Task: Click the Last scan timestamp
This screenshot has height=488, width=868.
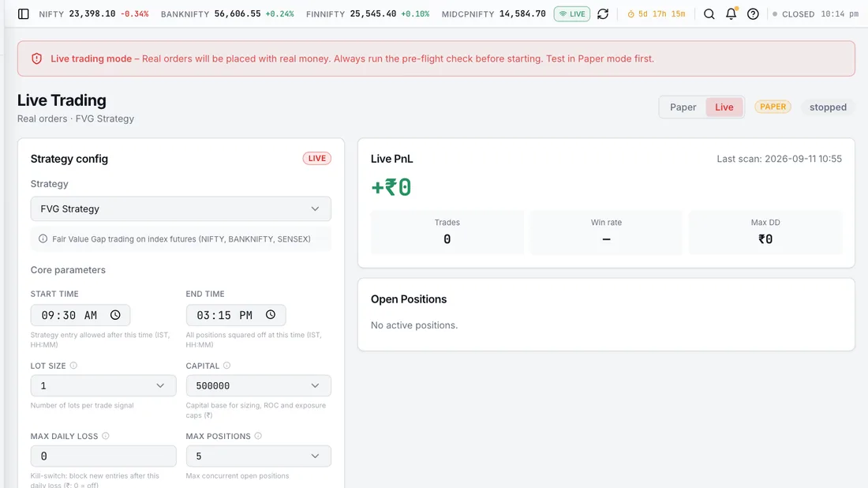Action: (x=780, y=159)
